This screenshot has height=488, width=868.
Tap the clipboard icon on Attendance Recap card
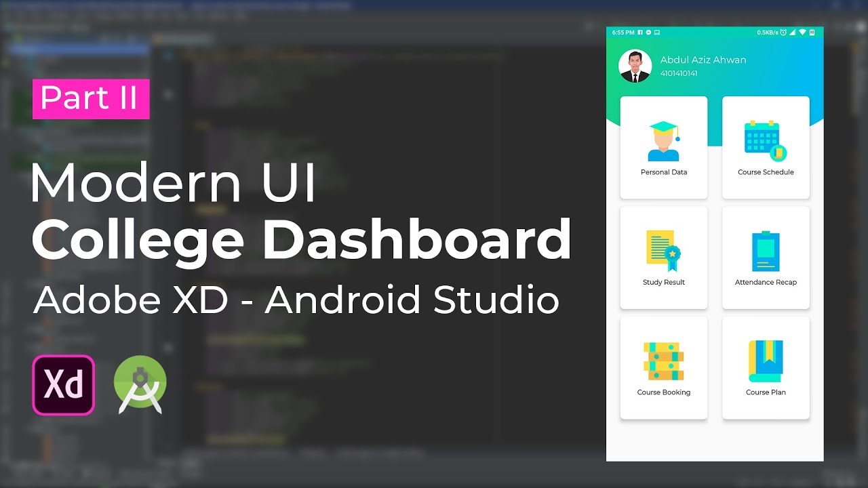[766, 252]
